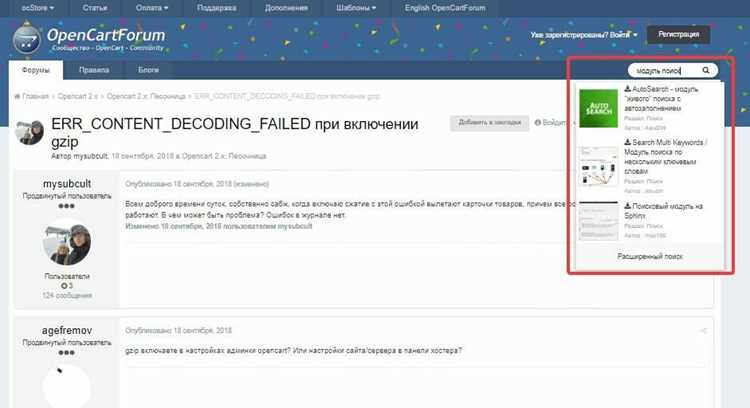
Task: Open the Дополнения menu item
Action: [x=286, y=8]
